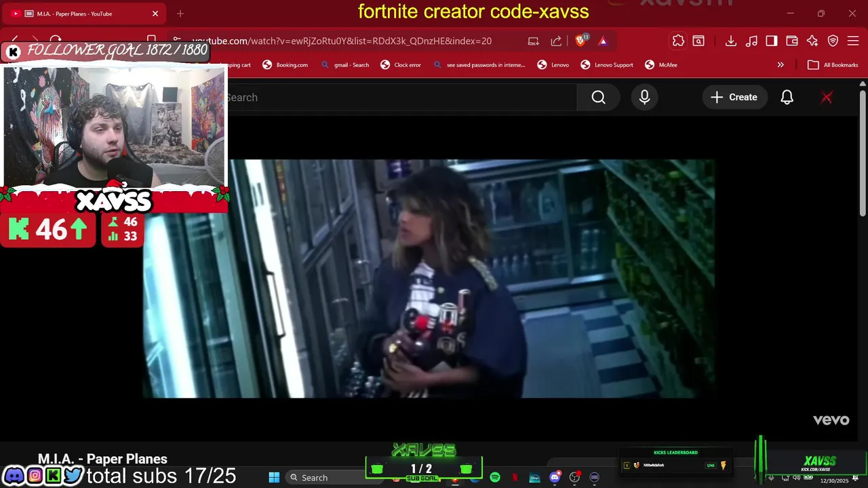This screenshot has width=868, height=488.
Task: Click the YouTube Search input field
Action: [401, 98]
